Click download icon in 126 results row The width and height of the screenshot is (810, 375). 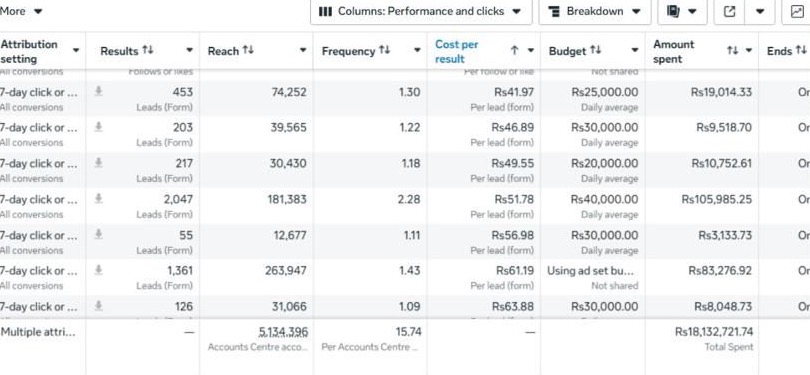coord(99,306)
